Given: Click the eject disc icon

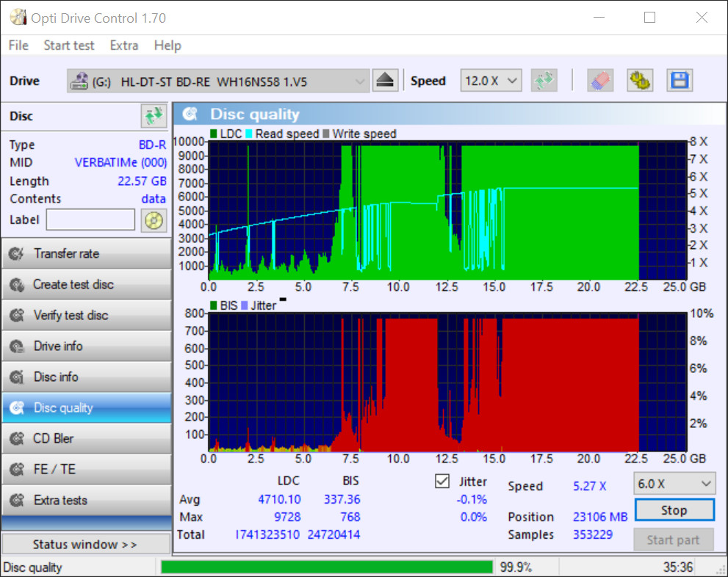Looking at the screenshot, I should [x=386, y=81].
